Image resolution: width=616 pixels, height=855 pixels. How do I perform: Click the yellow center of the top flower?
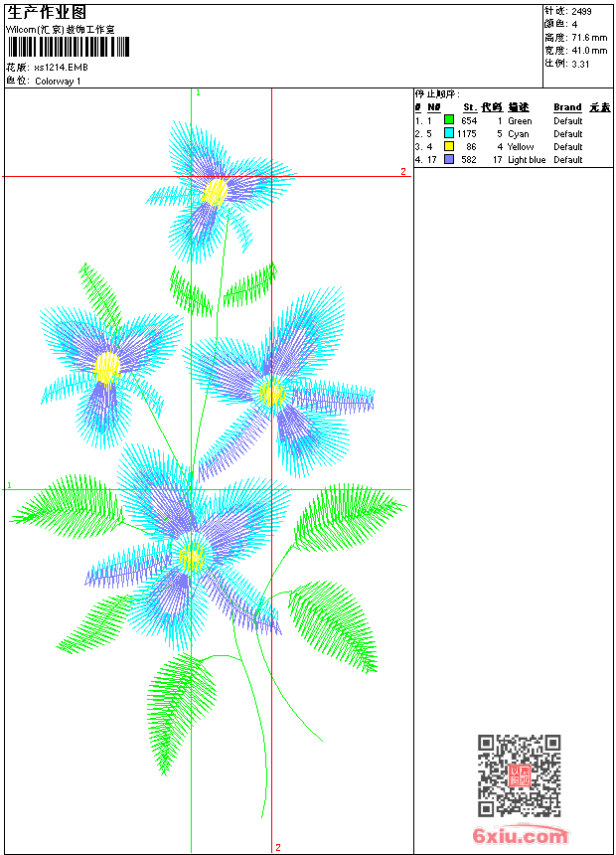[216, 192]
